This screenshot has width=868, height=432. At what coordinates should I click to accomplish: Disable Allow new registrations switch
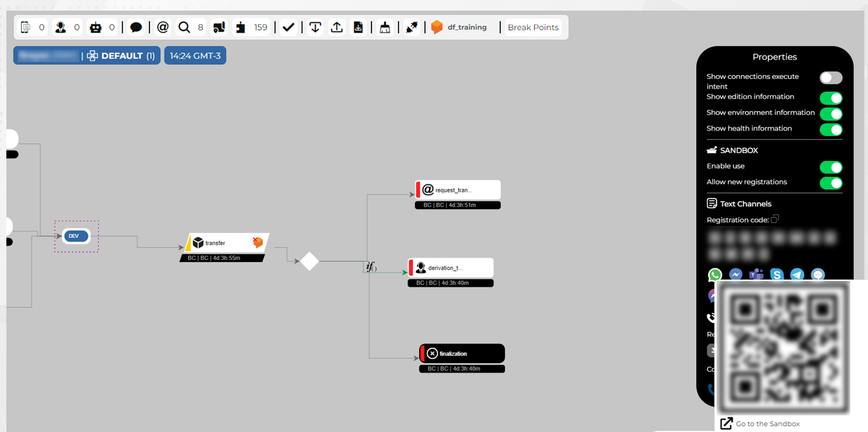[x=831, y=183]
